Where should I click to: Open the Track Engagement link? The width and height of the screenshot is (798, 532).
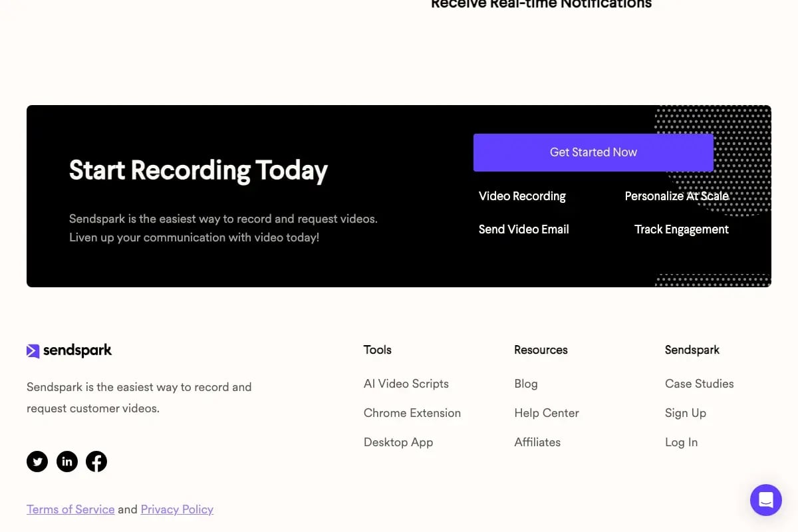tap(682, 229)
